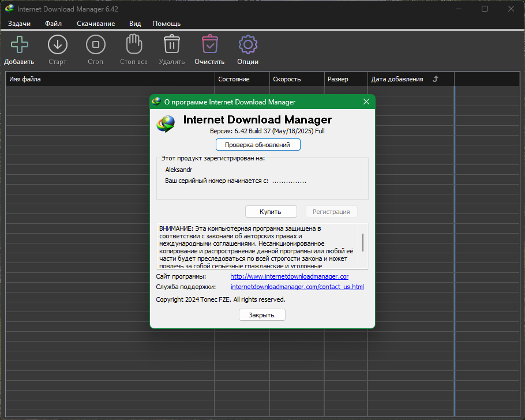
Task: Click the Регистрация button
Action: [332, 212]
